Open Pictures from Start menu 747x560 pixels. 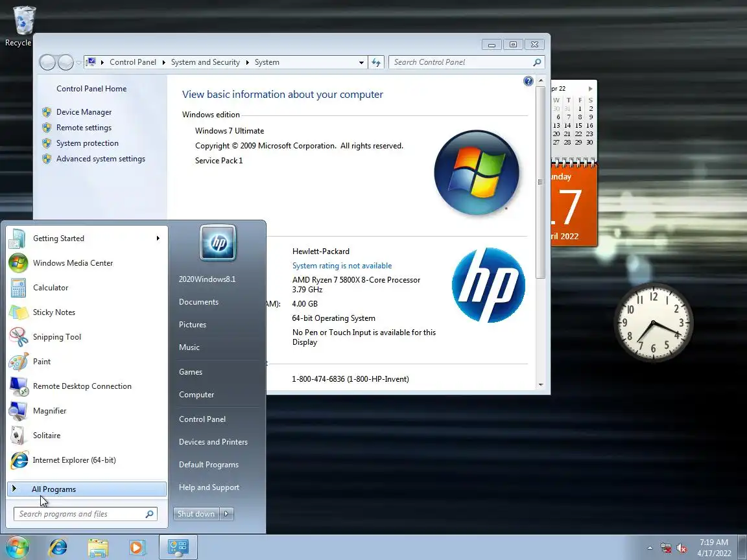pyautogui.click(x=193, y=325)
